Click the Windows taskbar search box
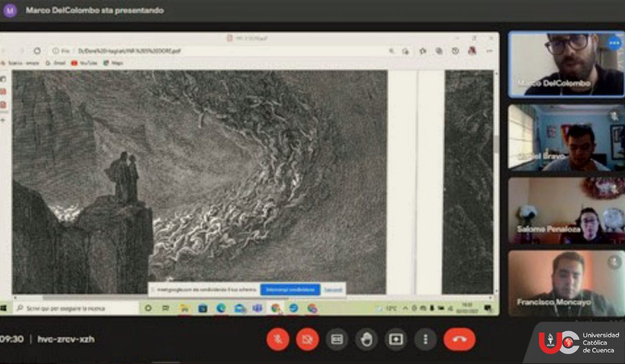This screenshot has width=625, height=364. tap(76, 308)
